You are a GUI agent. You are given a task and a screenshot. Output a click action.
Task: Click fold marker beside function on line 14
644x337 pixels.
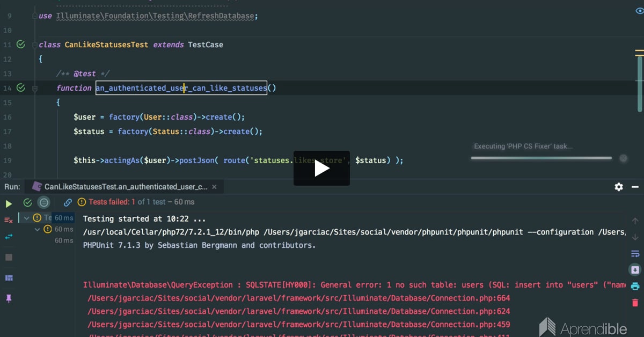point(35,88)
